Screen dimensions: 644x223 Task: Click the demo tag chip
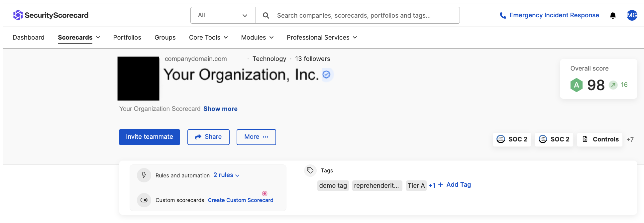tap(333, 186)
